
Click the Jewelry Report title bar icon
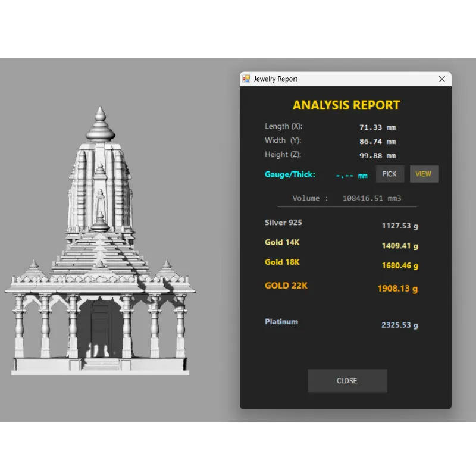pos(246,79)
